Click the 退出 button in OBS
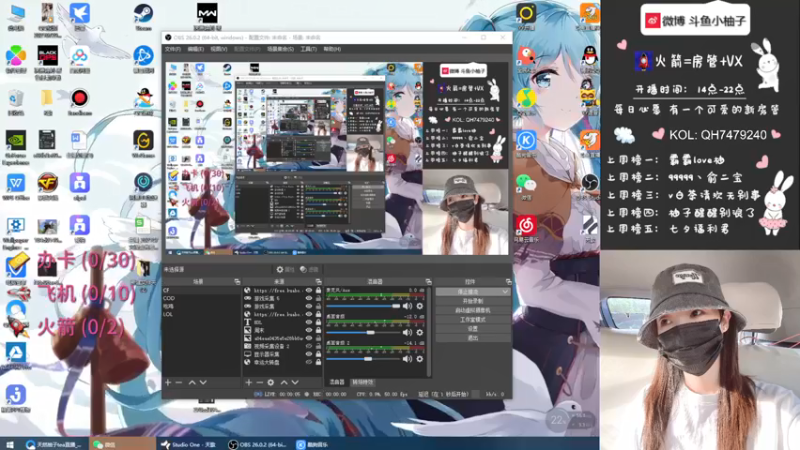Image resolution: width=800 pixels, height=450 pixels. [x=472, y=338]
